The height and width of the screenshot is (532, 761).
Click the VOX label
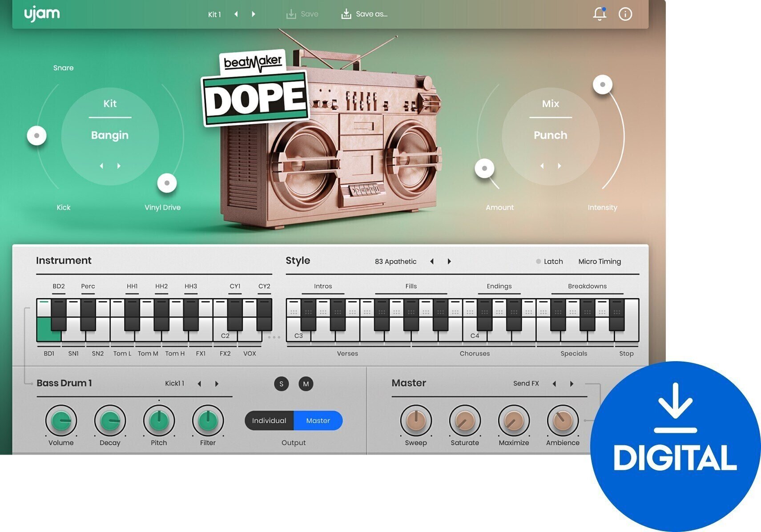pos(250,354)
